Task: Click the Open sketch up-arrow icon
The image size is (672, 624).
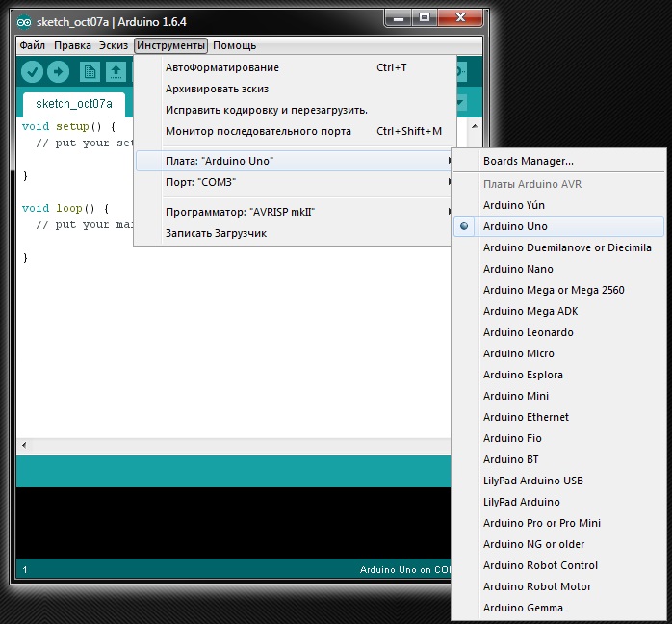Action: coord(116,71)
